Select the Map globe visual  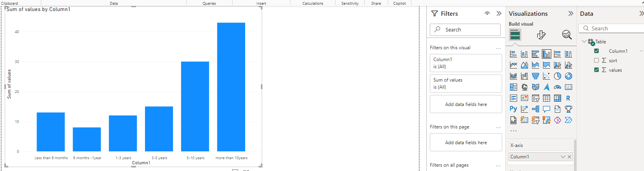click(x=525, y=87)
